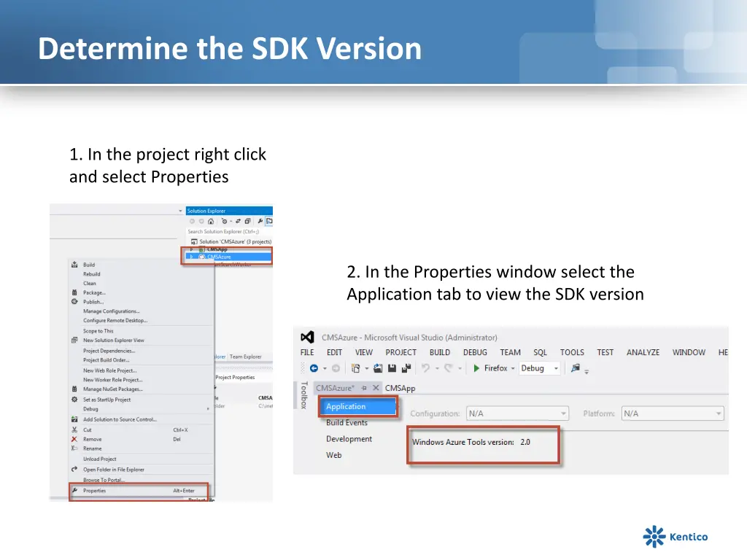Select the Build Events properties tab
The height and width of the screenshot is (560, 747).
click(x=347, y=422)
